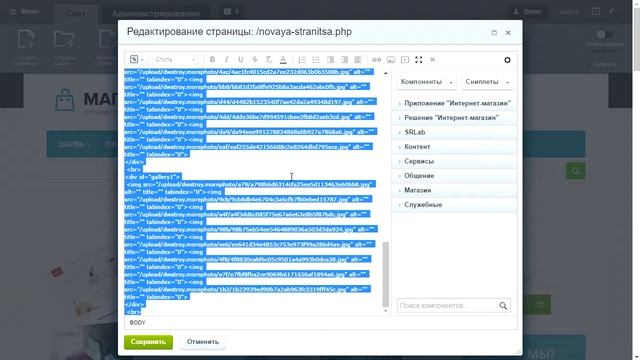640x360 pixels.
Task: Toggle bold formatting in editor toolbar
Action: click(212, 60)
